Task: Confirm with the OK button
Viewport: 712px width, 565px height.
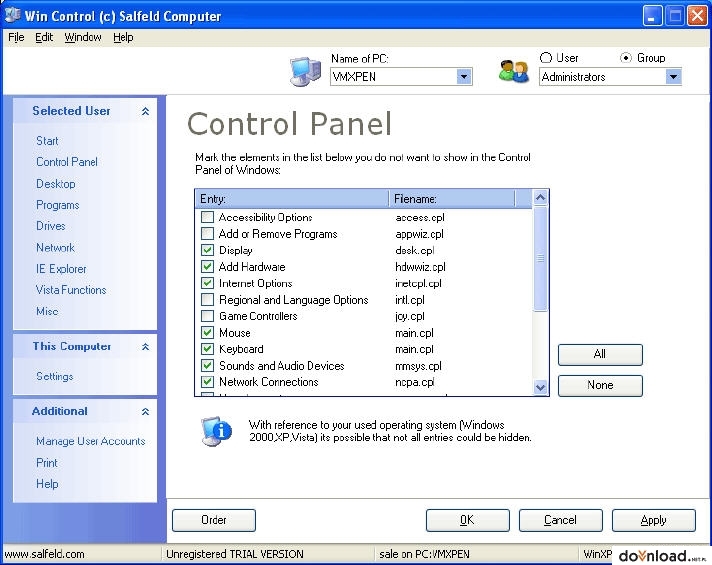Action: tap(467, 520)
